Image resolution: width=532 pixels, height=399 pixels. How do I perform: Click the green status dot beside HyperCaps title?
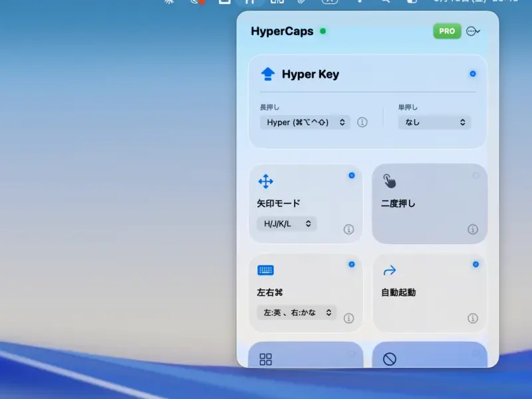click(x=323, y=31)
